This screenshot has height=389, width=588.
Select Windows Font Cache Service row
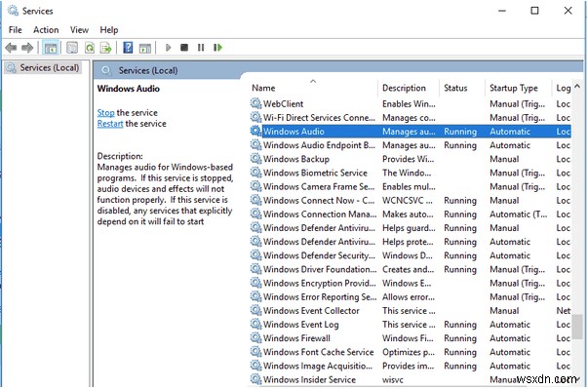click(411, 352)
